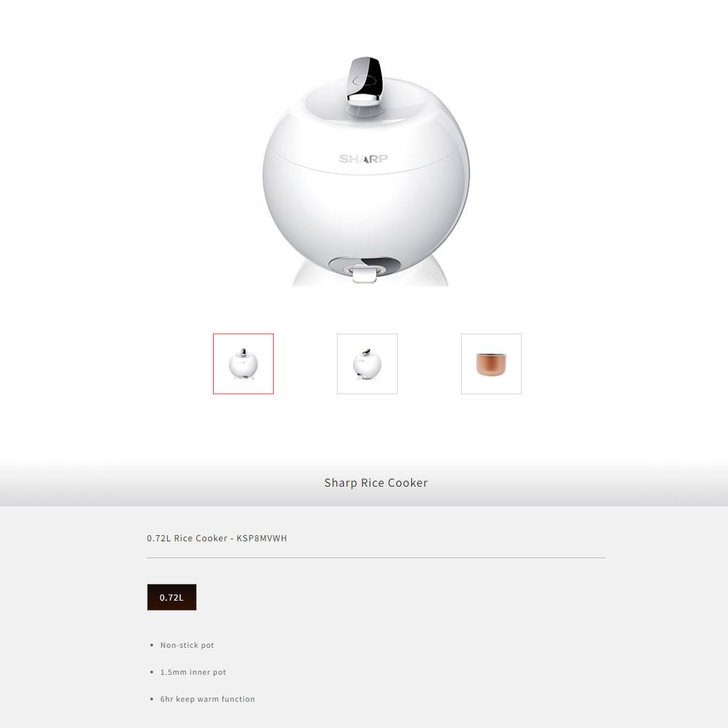The image size is (728, 728).
Task: Select the angled-view rice cooker thumbnail
Action: pyautogui.click(x=367, y=363)
